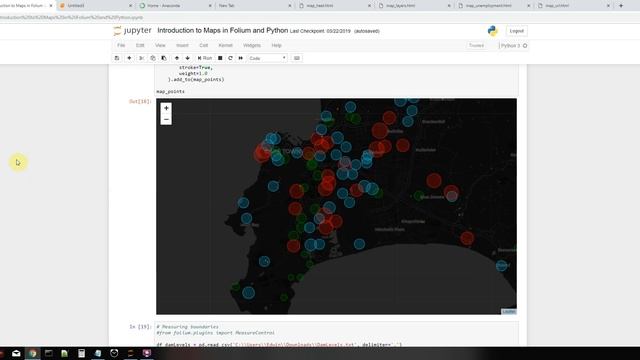
Task: Click the Jupyter logo
Action: tap(132, 31)
